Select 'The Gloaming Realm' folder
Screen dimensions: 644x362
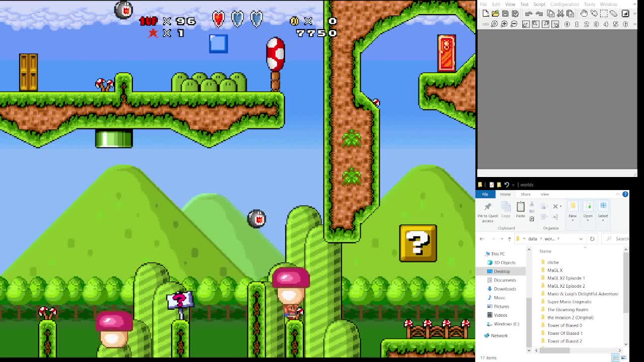click(567, 310)
